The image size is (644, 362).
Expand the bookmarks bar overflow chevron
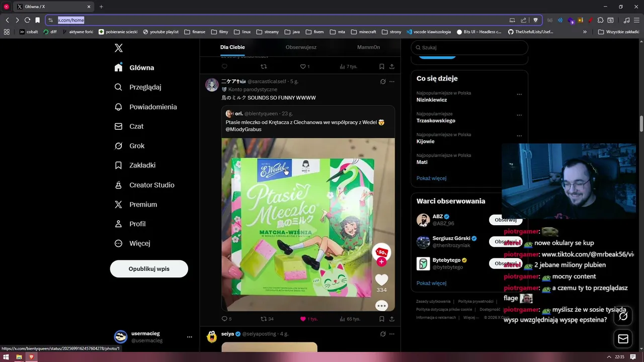click(585, 32)
